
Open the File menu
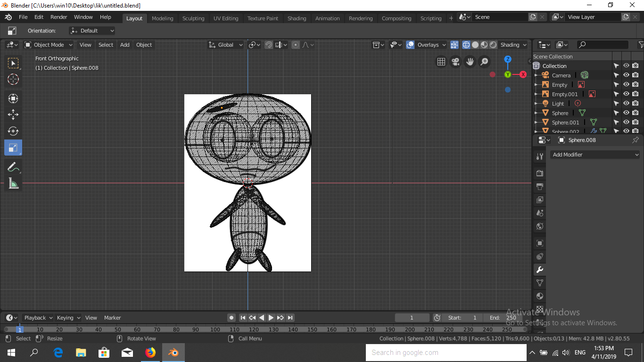click(23, 17)
